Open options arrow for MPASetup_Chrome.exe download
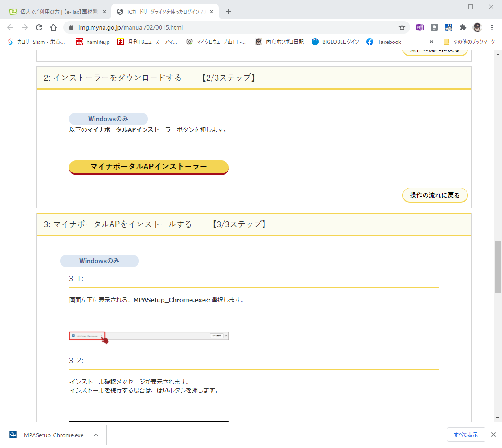This screenshot has height=448, width=502. click(x=95, y=435)
